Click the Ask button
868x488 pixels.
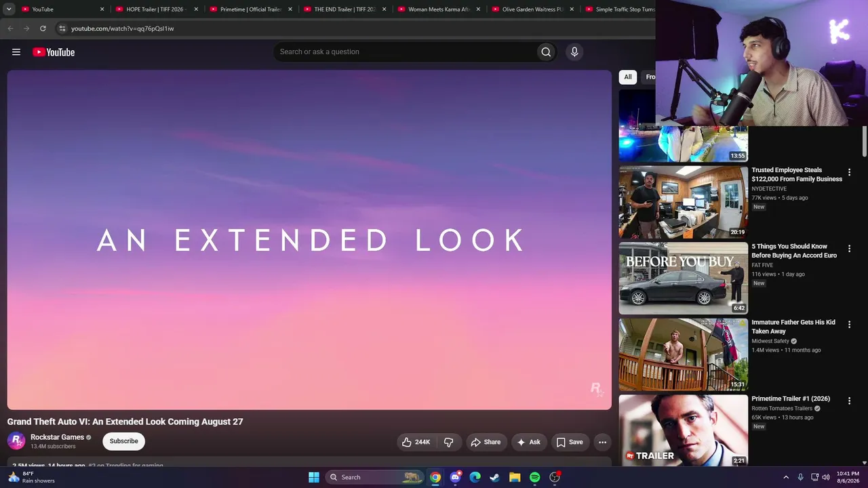(x=528, y=443)
